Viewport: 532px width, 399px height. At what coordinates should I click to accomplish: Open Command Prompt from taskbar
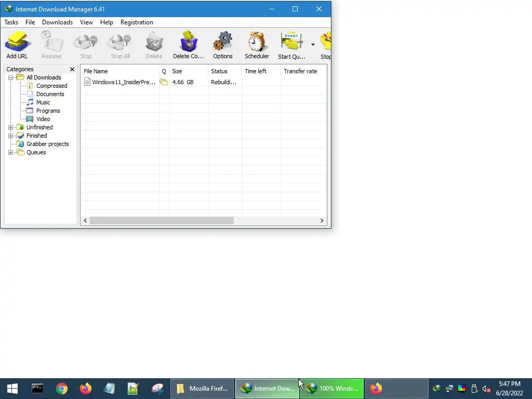pos(37,389)
